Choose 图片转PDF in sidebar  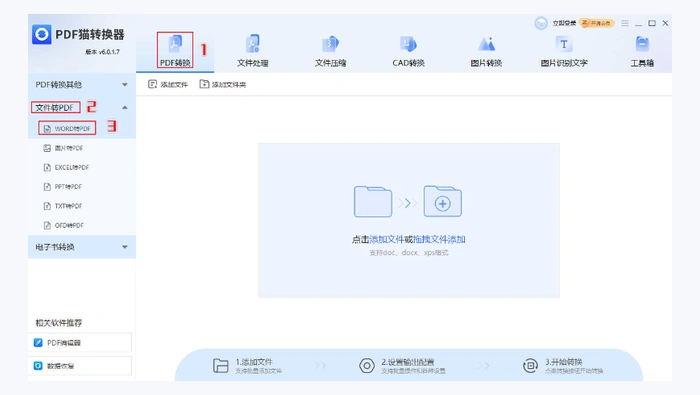tap(63, 148)
